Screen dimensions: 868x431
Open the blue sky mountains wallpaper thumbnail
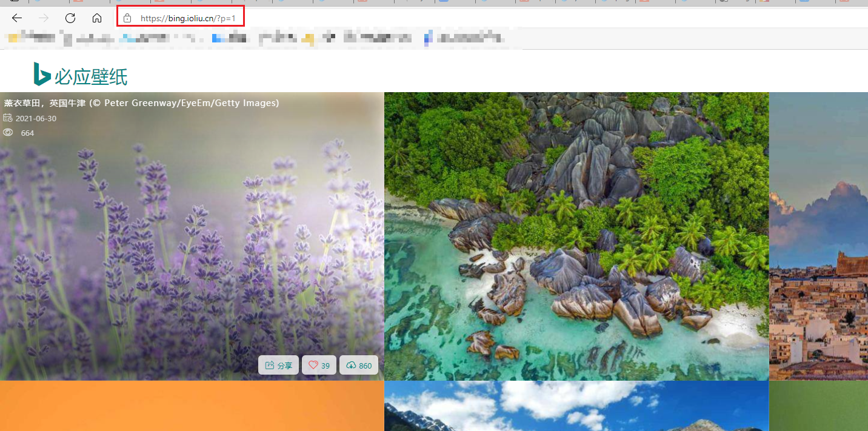576,406
